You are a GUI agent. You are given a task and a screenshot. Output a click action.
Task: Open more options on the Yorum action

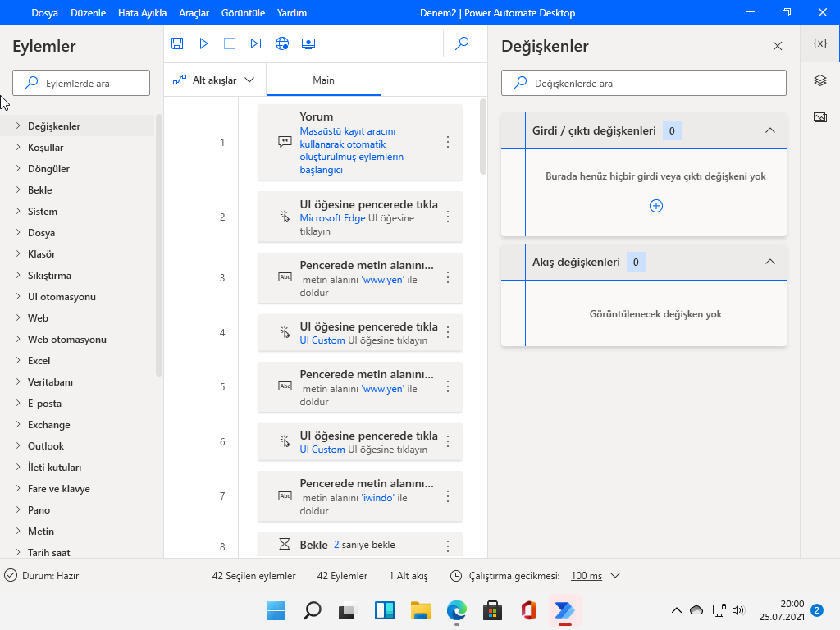click(448, 141)
